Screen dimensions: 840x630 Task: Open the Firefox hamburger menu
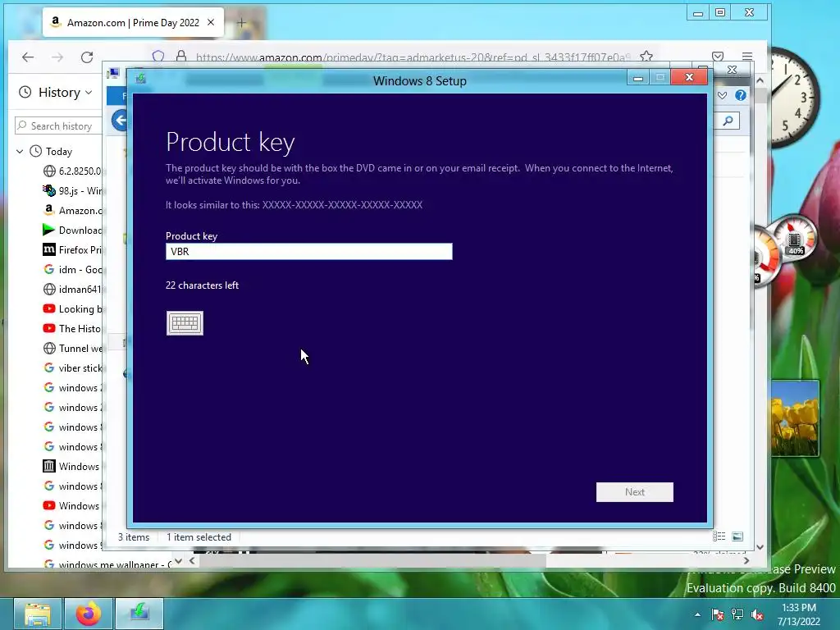click(x=747, y=57)
